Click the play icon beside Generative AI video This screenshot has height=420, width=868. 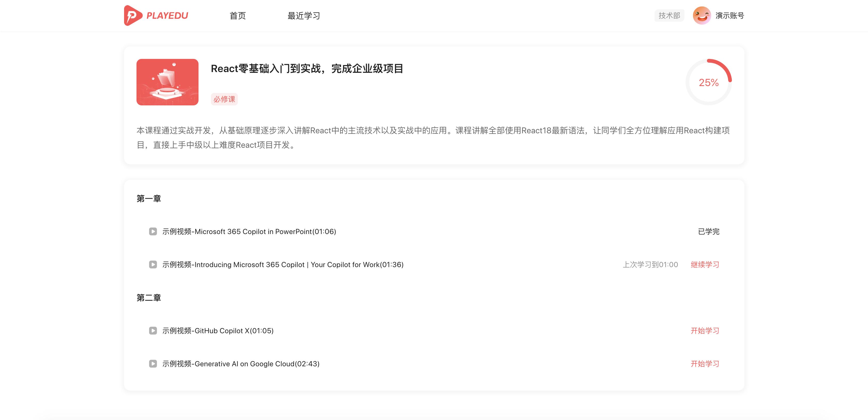coord(153,364)
